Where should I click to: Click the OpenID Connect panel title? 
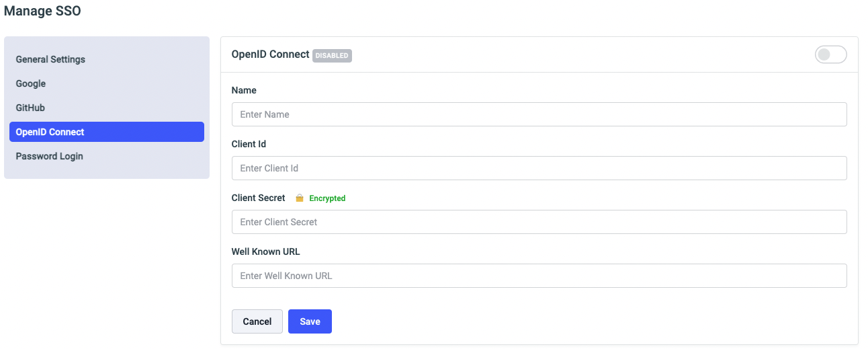coord(270,54)
